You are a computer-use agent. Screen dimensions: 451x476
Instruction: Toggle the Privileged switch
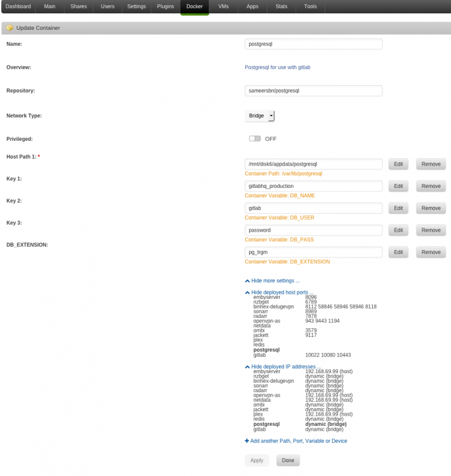click(x=255, y=139)
